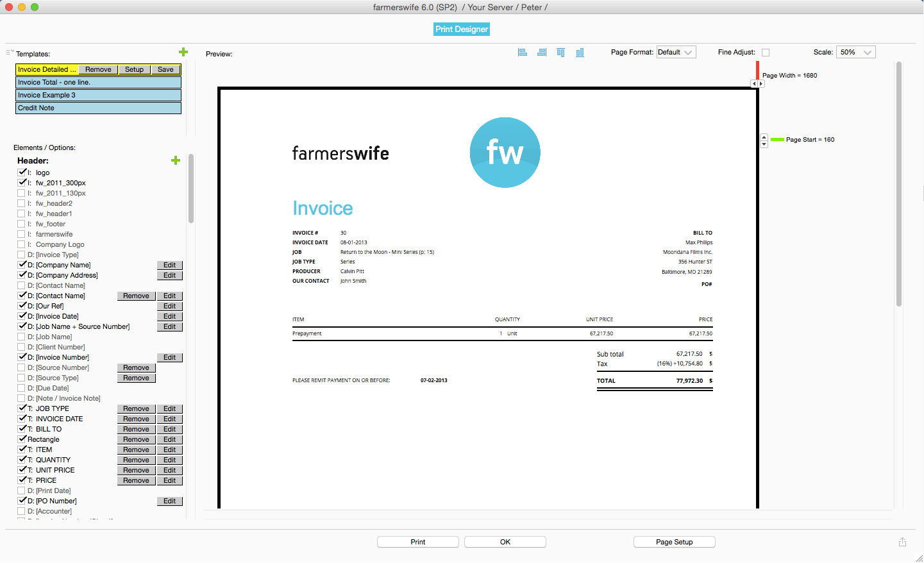Click the align top edges icon
This screenshot has height=563, width=924.
(561, 53)
